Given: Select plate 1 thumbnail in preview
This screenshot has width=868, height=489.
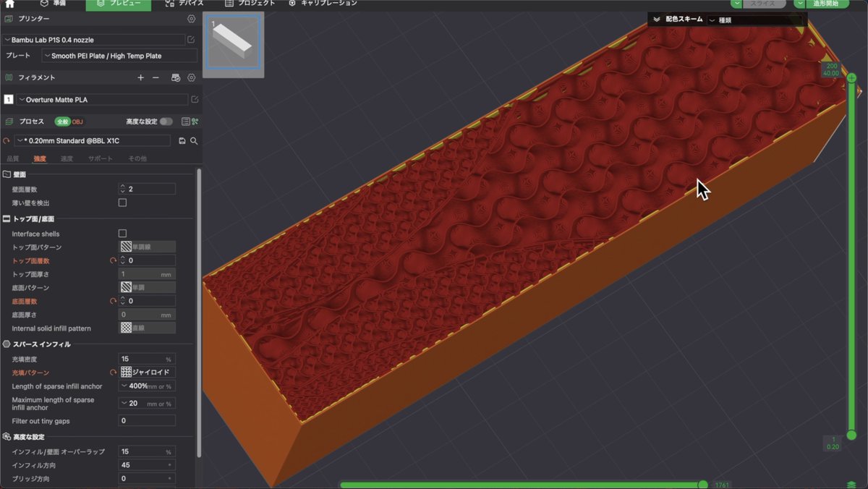Looking at the screenshot, I should click(233, 45).
